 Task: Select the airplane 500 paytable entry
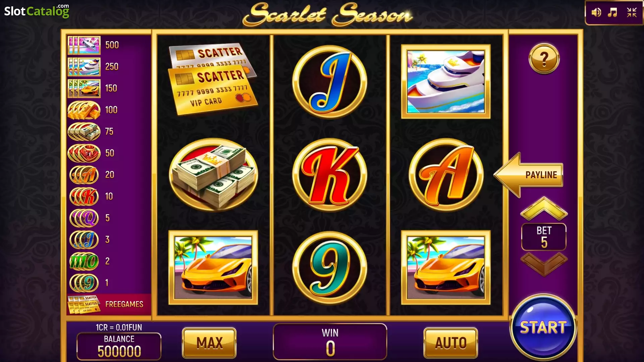(x=109, y=45)
